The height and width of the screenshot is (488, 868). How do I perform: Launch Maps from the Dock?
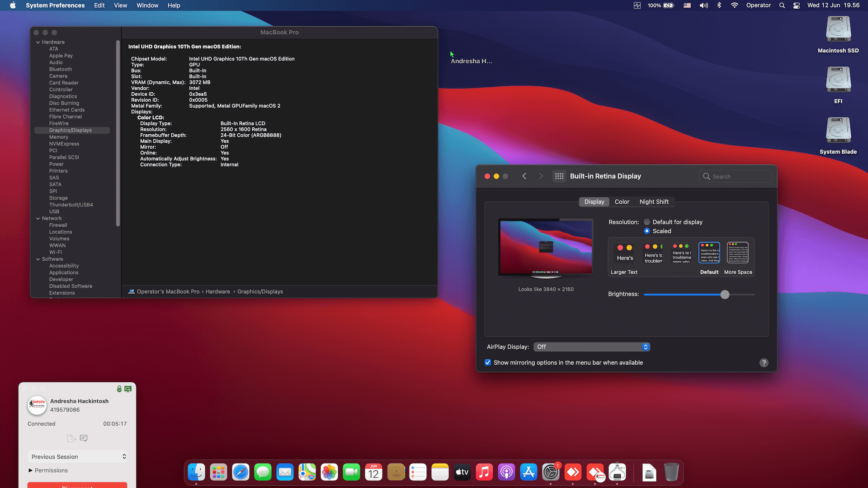(307, 473)
